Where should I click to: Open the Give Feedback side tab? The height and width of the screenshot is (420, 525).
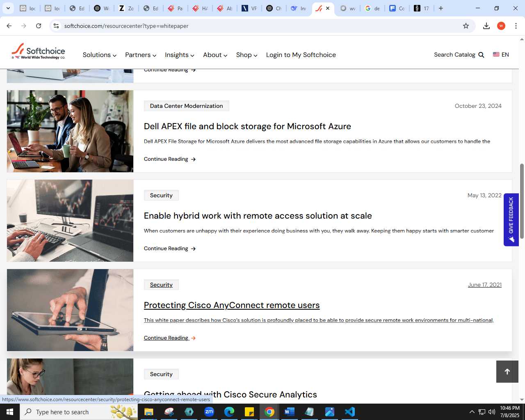coord(511,219)
